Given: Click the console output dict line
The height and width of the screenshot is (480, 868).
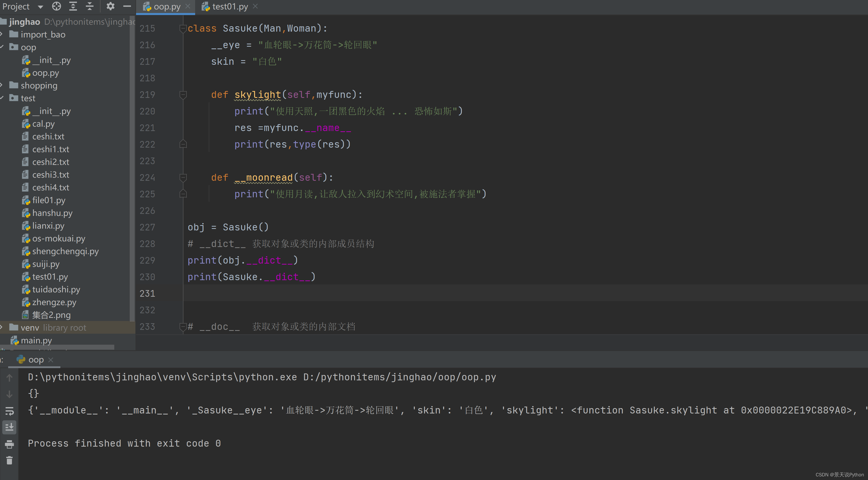Looking at the screenshot, I should (447, 411).
